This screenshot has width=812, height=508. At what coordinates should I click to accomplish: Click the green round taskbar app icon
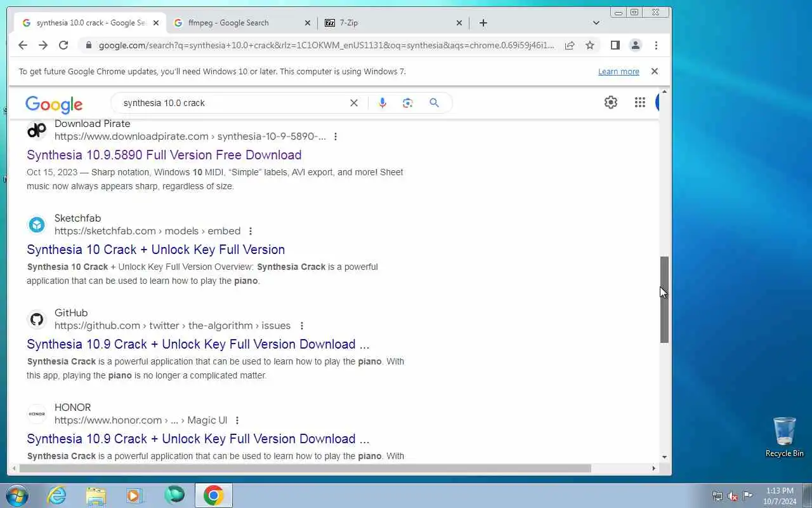[x=174, y=495]
